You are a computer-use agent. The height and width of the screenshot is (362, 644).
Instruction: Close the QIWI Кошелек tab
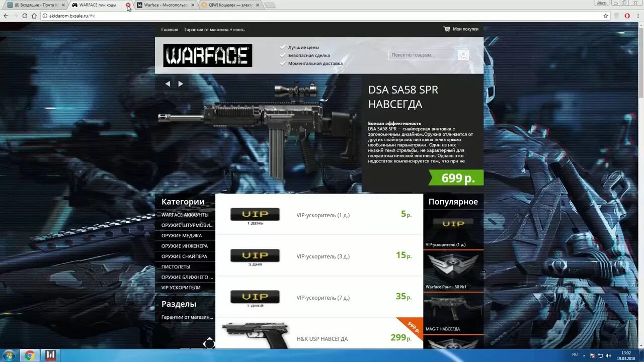[258, 5]
